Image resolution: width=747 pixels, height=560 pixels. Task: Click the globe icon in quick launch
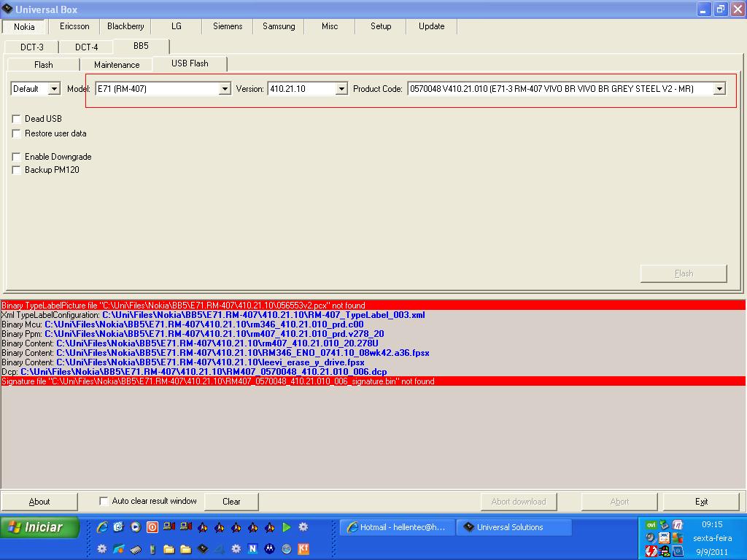(286, 549)
